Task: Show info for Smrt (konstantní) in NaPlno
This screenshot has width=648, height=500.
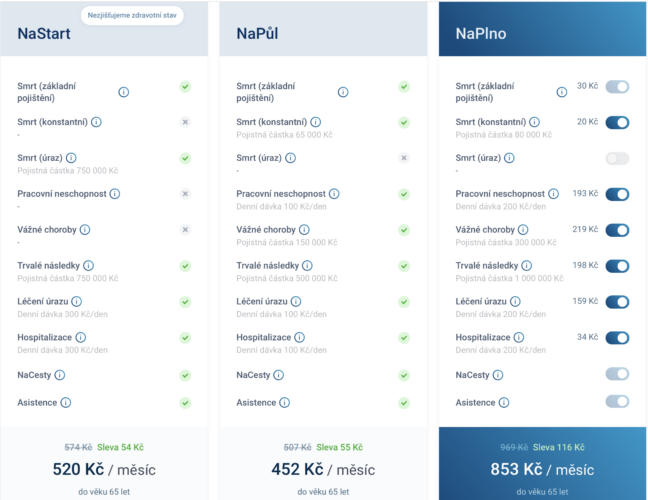Action: [534, 122]
